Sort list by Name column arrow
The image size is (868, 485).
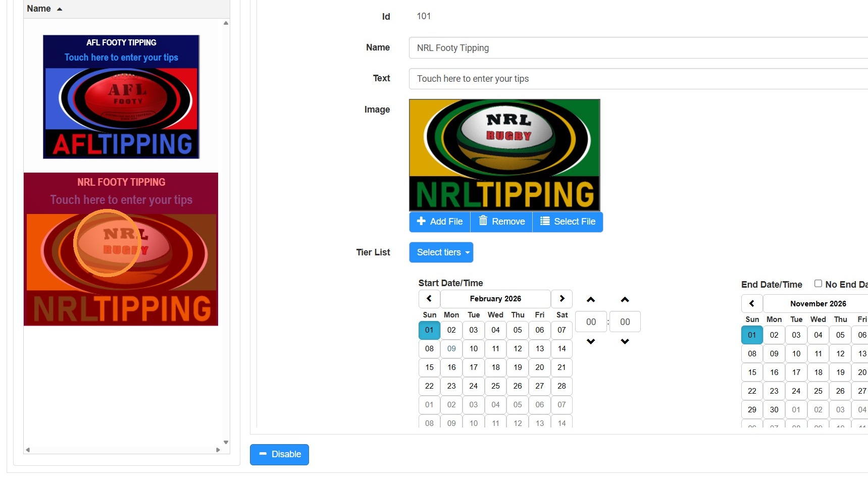click(x=60, y=9)
